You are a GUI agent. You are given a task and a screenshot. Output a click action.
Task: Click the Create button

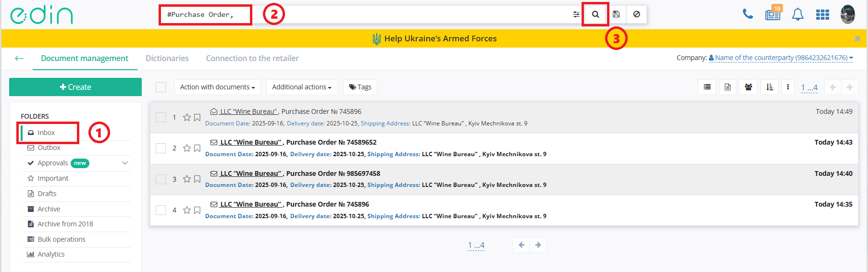click(x=75, y=87)
